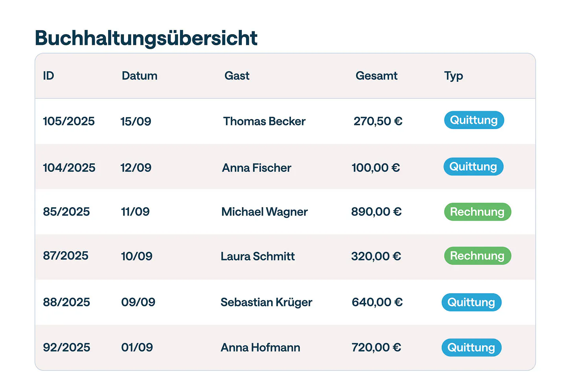Sort by the Datum column header

[140, 75]
